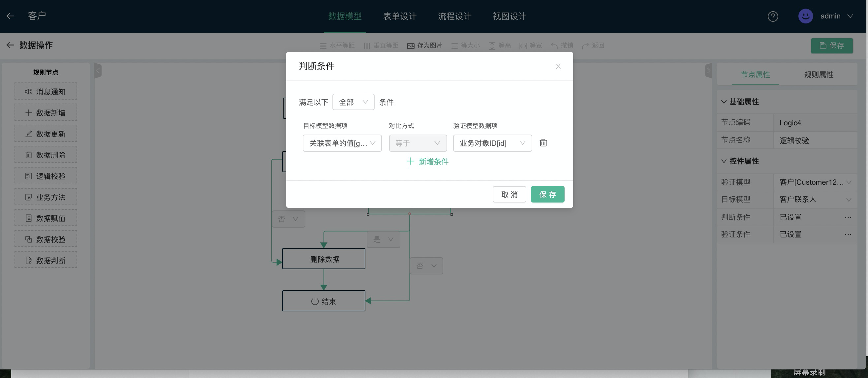
Task: Select the 数据赋值 rule node
Action: [x=46, y=218]
